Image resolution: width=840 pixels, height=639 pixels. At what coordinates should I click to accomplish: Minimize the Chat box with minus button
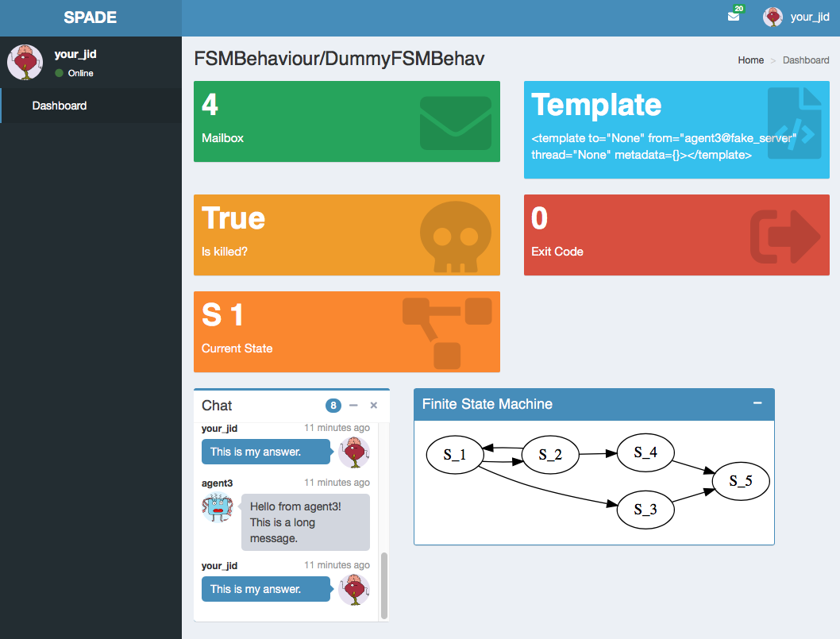[353, 405]
